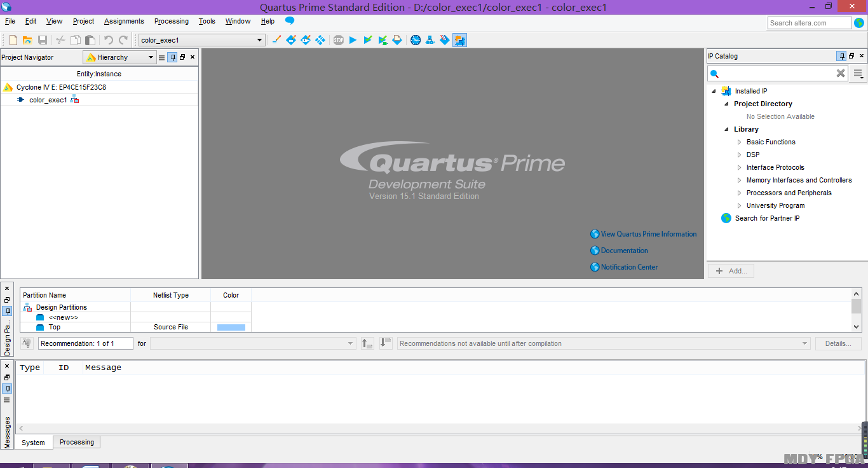Toggle pin on Messages panel
Screen dimensions: 868x468
pos(7,389)
